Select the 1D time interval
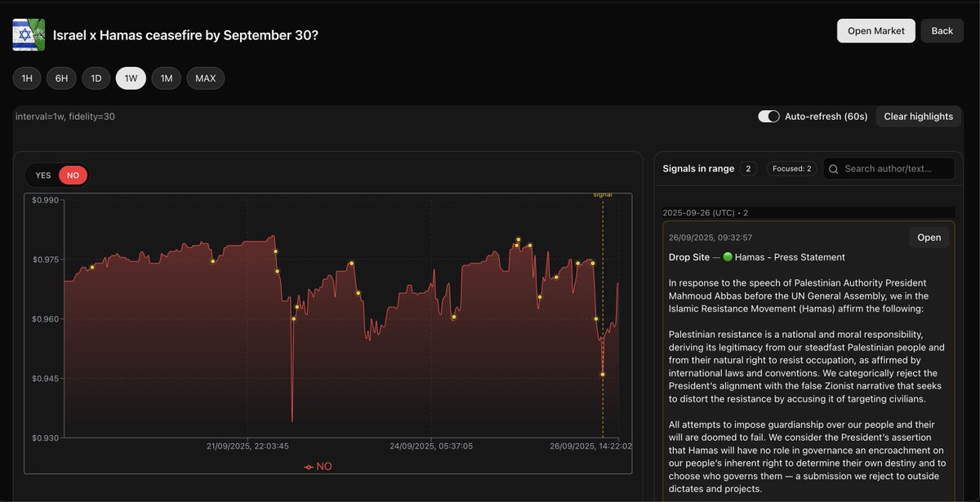Viewport: 980px width, 502px height. (x=96, y=78)
